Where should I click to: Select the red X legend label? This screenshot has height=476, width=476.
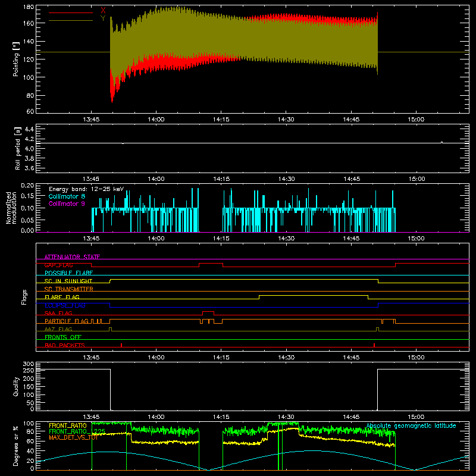(103, 10)
